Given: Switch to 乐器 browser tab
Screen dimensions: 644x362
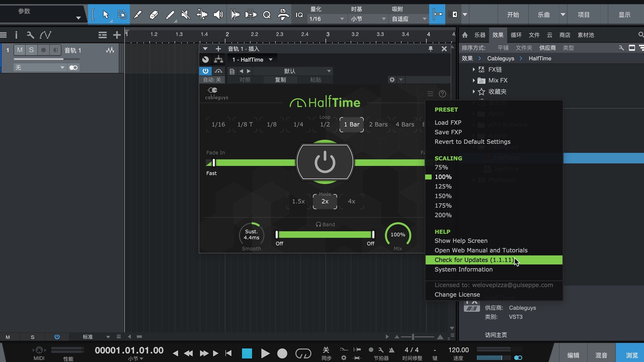Looking at the screenshot, I should (x=480, y=35).
